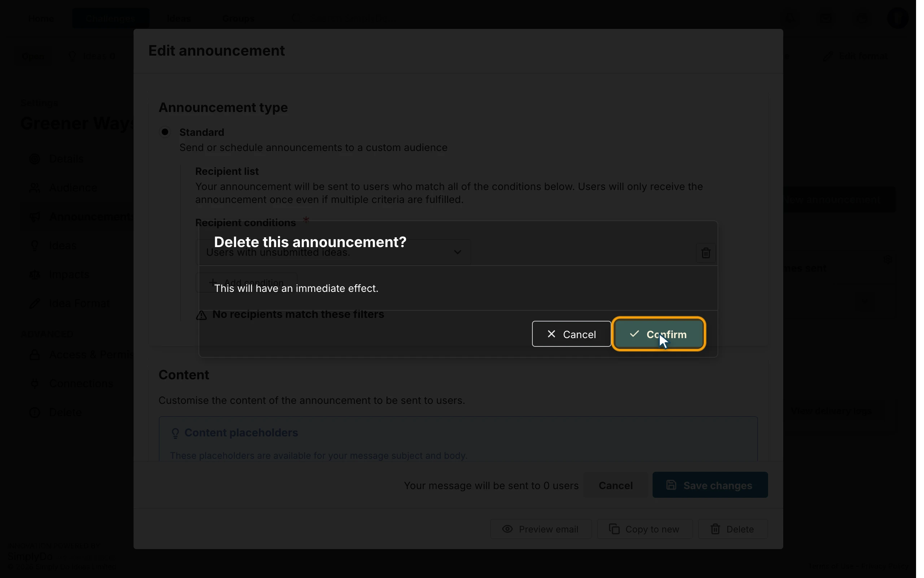Click the Ideas lightbulb icon in sidebar

(x=35, y=245)
